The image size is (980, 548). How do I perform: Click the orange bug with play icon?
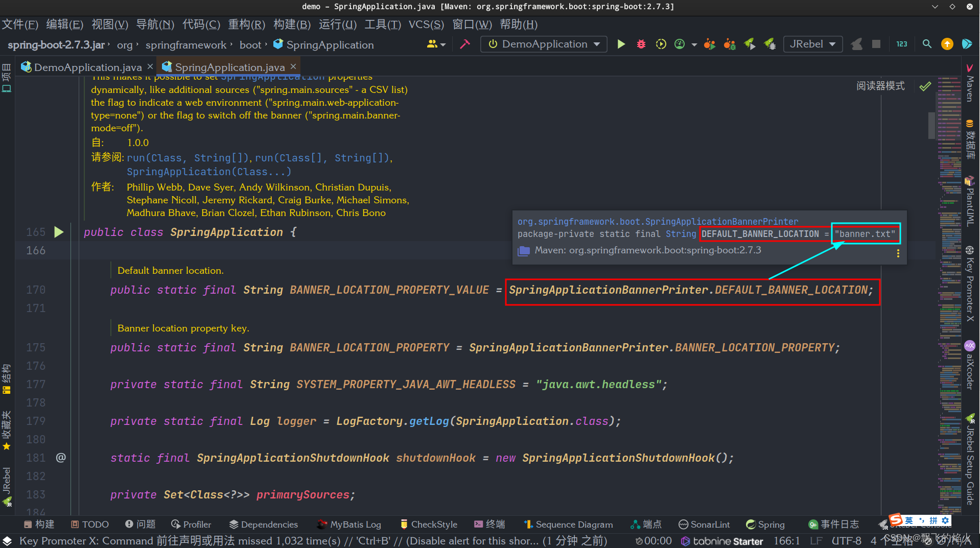(x=709, y=44)
